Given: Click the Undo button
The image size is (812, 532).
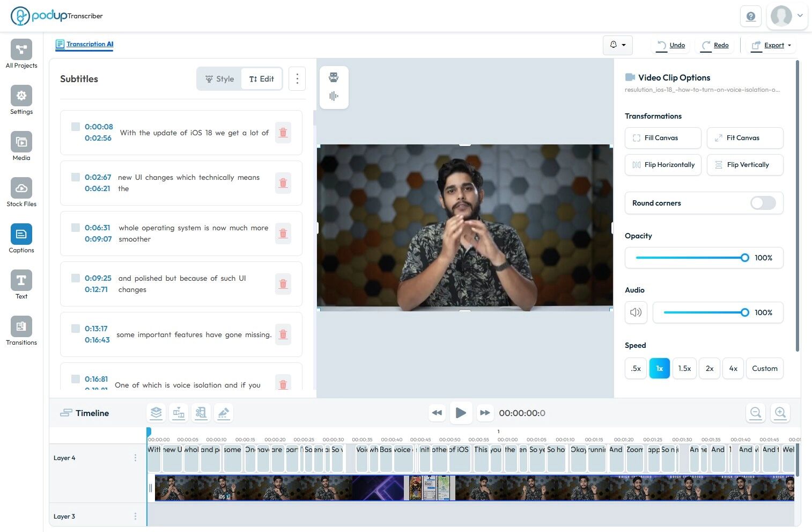Looking at the screenshot, I should click(x=671, y=45).
